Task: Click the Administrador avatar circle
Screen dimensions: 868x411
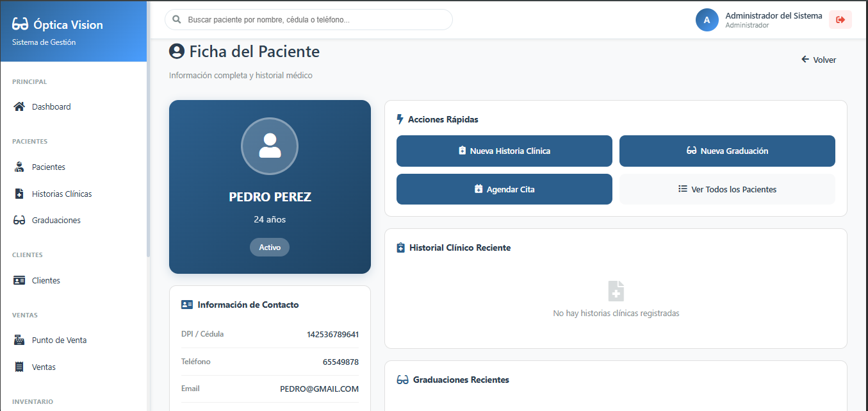Action: click(x=707, y=20)
